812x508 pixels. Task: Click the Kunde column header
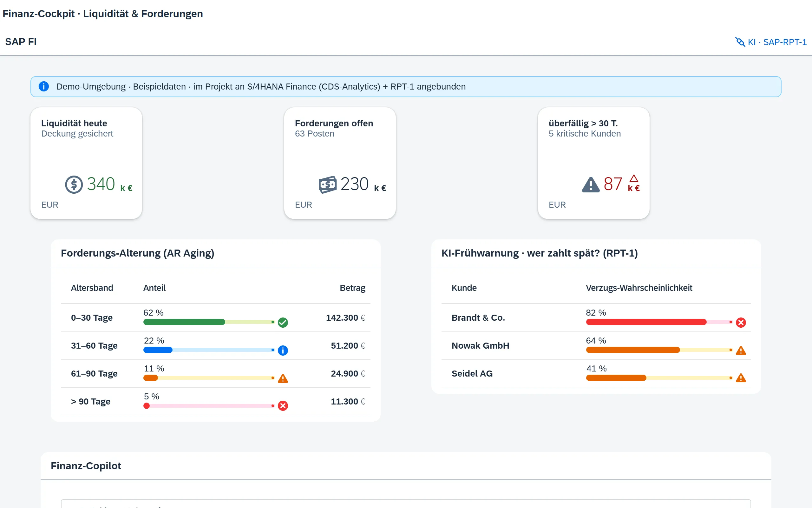464,288
